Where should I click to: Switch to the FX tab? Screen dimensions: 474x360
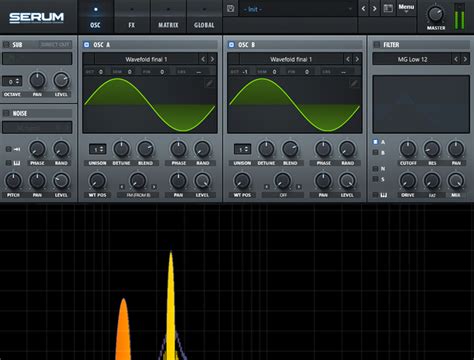point(132,17)
